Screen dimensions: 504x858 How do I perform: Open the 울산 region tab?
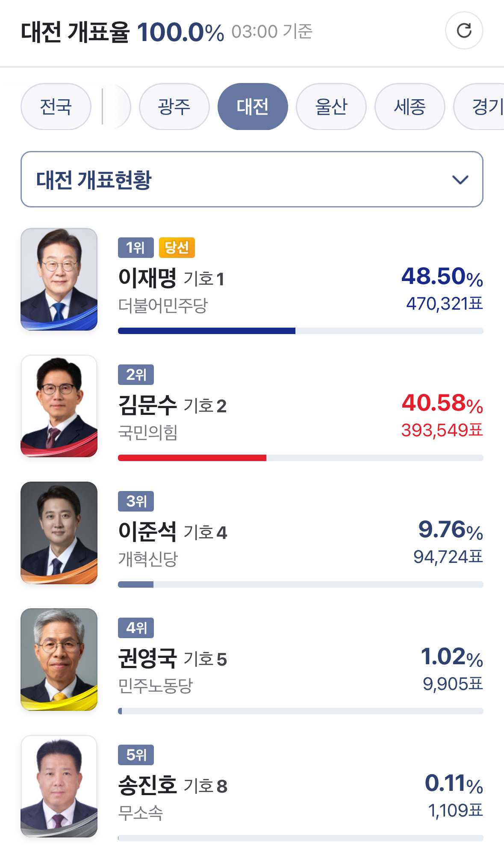tap(331, 107)
